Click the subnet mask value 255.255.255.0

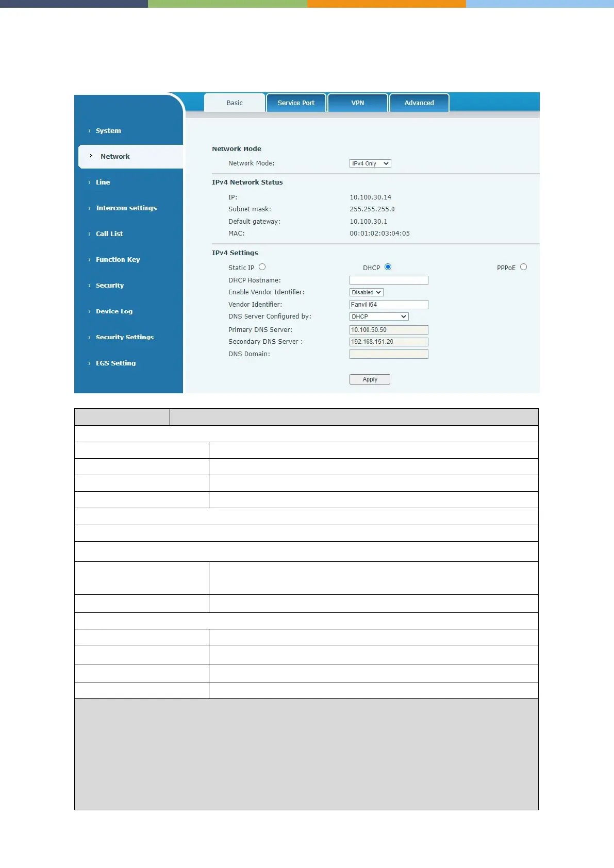[372, 209]
